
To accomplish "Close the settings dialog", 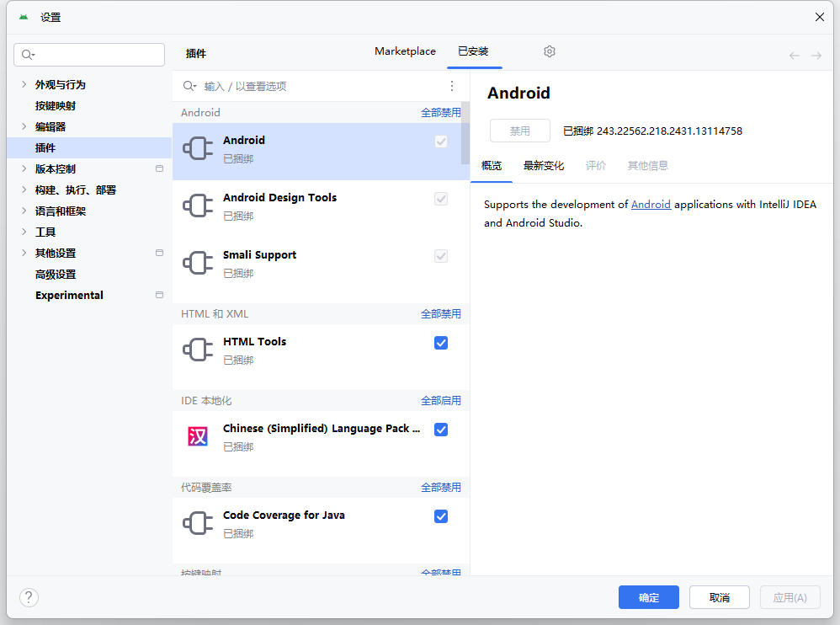I will tap(819, 17).
